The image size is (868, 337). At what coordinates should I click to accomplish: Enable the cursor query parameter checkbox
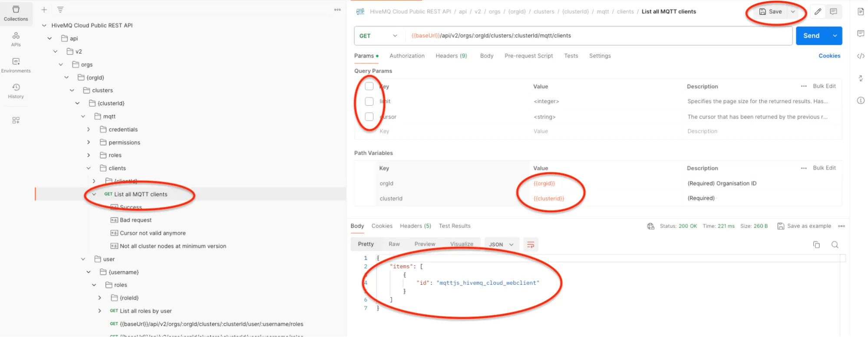[369, 117]
